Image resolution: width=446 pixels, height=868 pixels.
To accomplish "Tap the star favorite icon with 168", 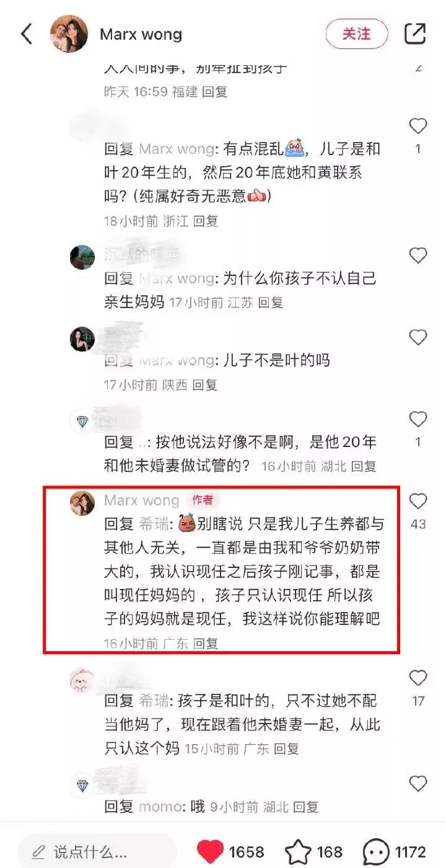I will [298, 851].
